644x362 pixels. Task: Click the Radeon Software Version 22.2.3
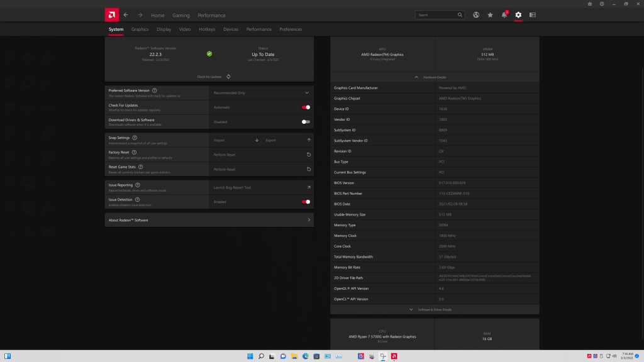155,54
